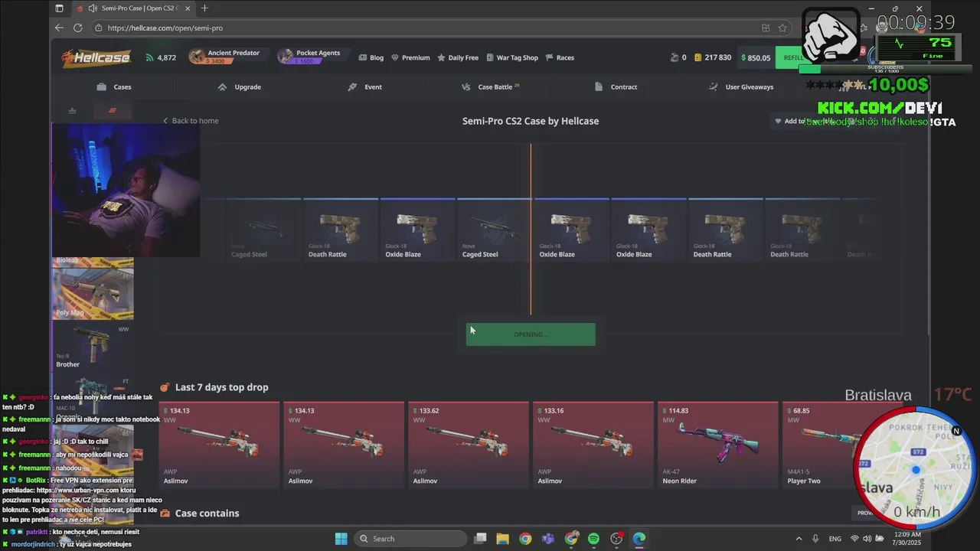Select the first AWP Asiimov top drop card

[220, 445]
